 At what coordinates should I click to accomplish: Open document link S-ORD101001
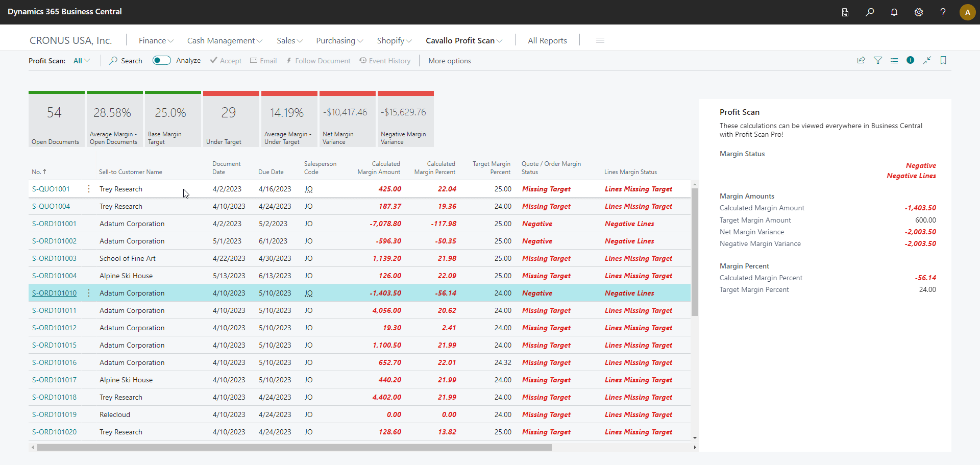point(54,224)
